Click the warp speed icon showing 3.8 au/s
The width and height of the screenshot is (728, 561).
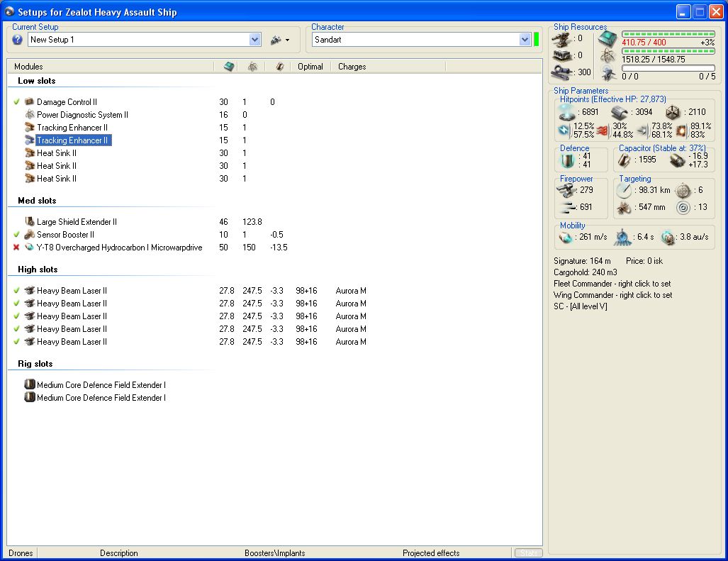668,238
